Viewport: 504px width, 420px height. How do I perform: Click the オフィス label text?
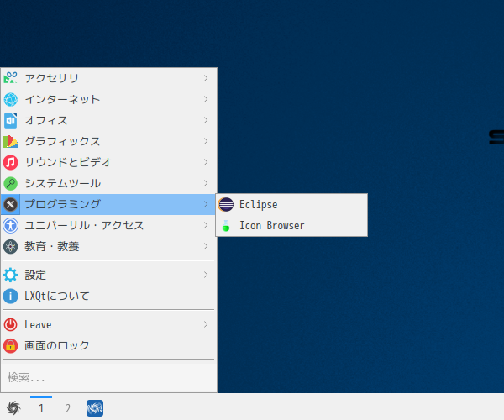tap(46, 120)
